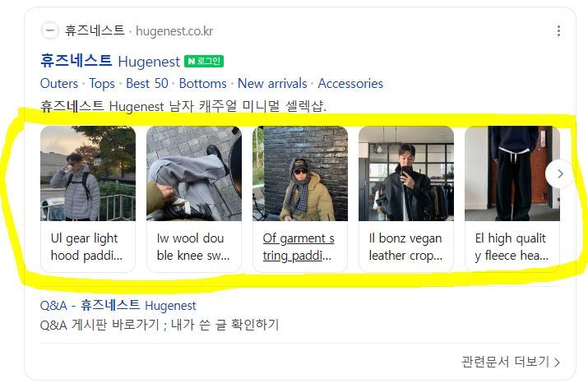588x388 pixels.
Task: Open Il bonz vegan leather crop thumbnail
Action: [x=406, y=173]
